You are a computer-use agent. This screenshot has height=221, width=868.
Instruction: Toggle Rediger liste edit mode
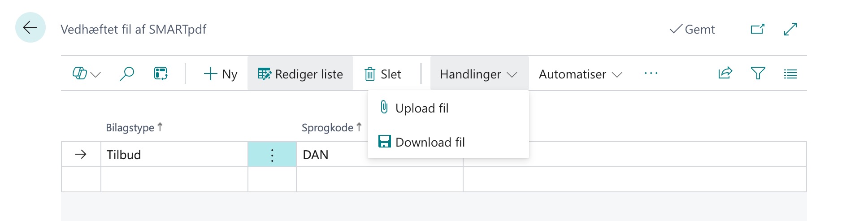coord(300,74)
